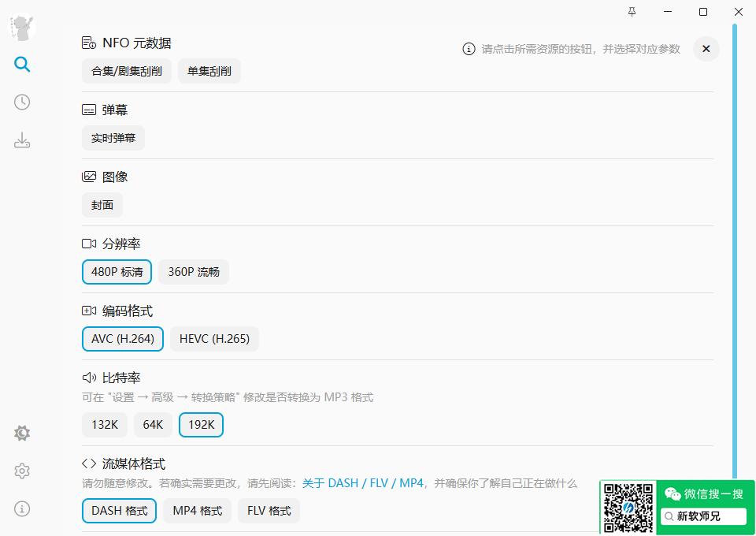Choose HEVC (H.265) encoding format

(214, 339)
